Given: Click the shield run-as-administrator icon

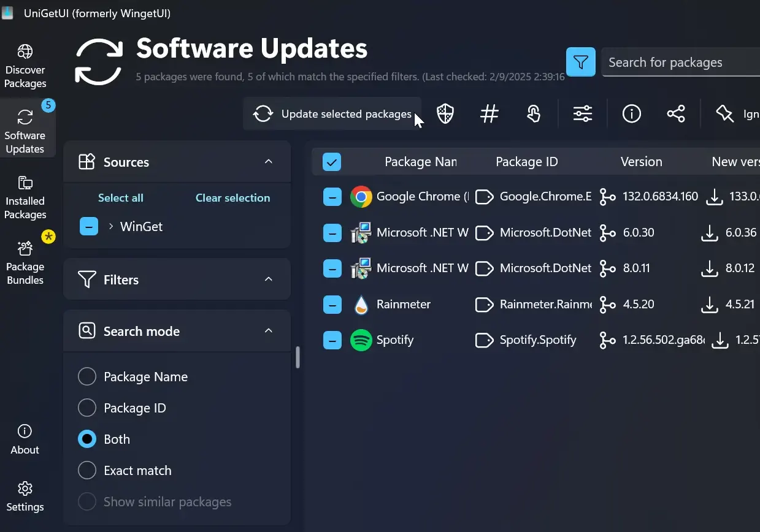Looking at the screenshot, I should pyautogui.click(x=445, y=114).
